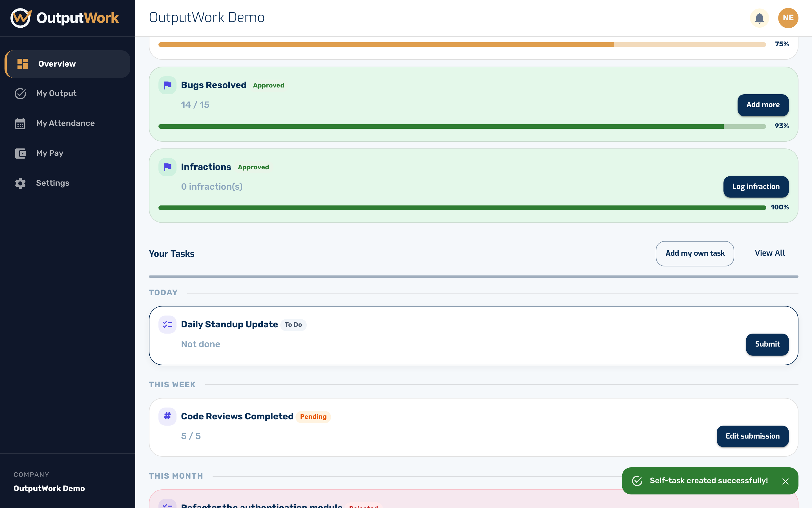Open the My Pay section

[67, 153]
